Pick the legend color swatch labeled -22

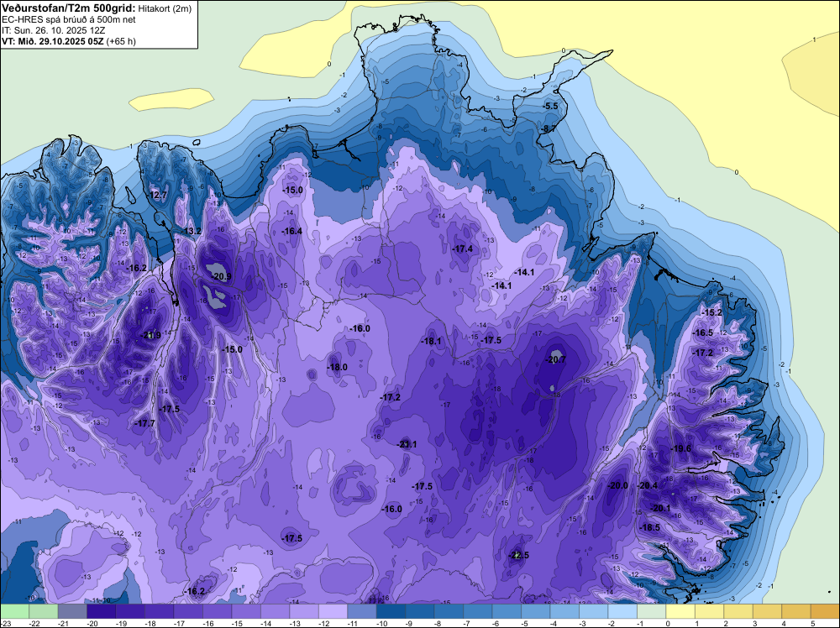(44, 611)
